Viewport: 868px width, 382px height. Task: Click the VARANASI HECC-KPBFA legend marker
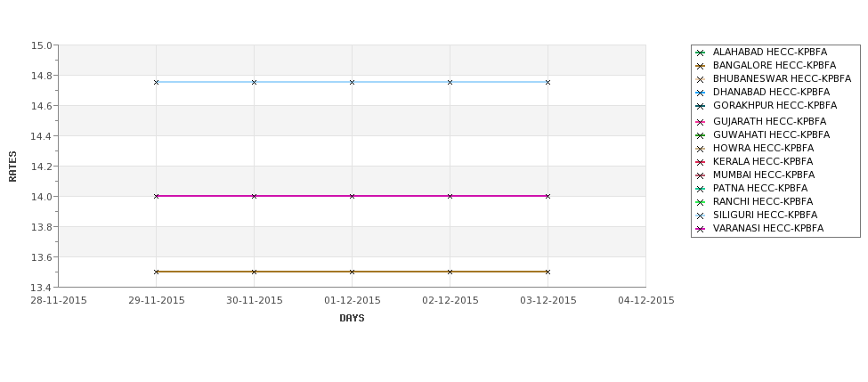(701, 229)
